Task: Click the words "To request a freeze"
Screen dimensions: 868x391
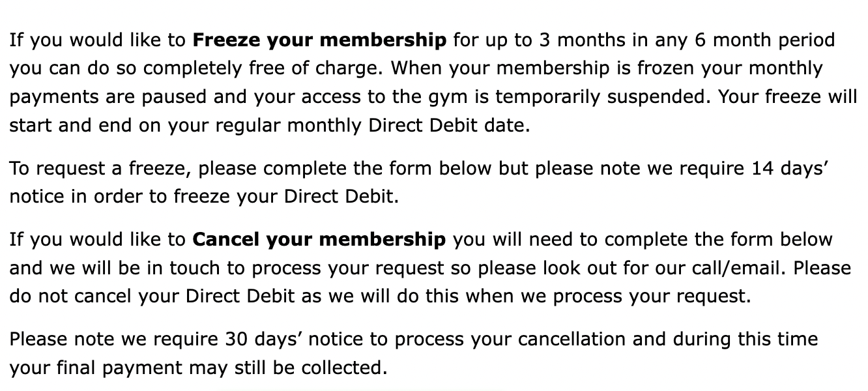Action: [x=100, y=169]
